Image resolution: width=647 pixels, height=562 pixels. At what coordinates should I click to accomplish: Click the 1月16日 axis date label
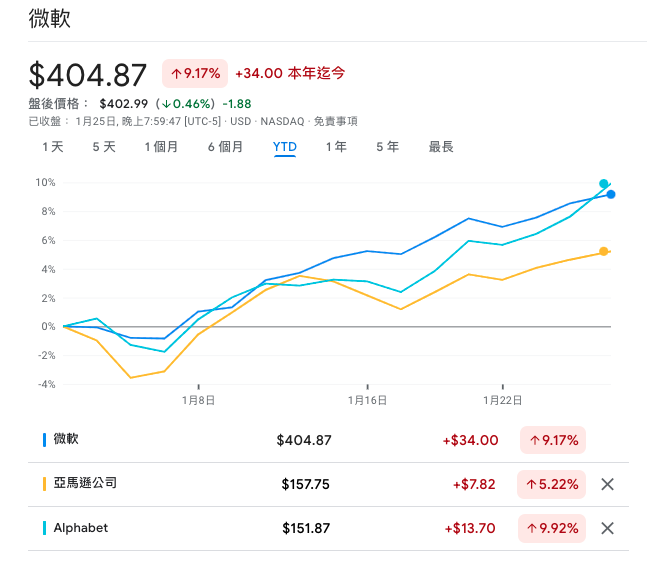(x=367, y=400)
